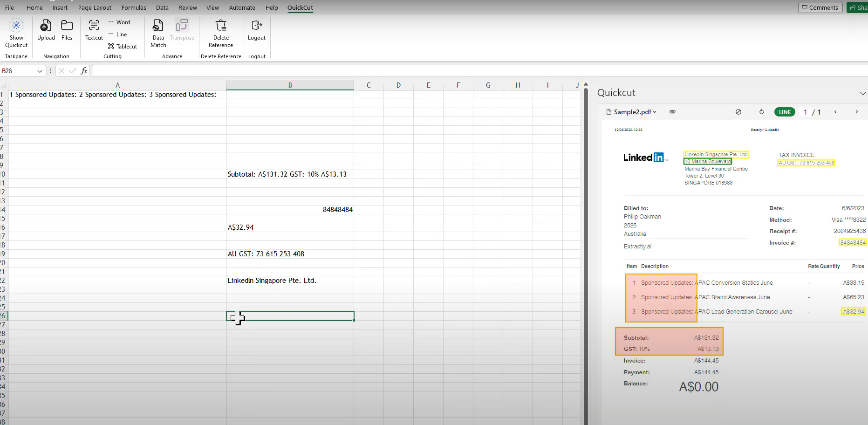Screen dimensions: 868x425
Task: Open the Formulas menu tab
Action: coord(134,7)
